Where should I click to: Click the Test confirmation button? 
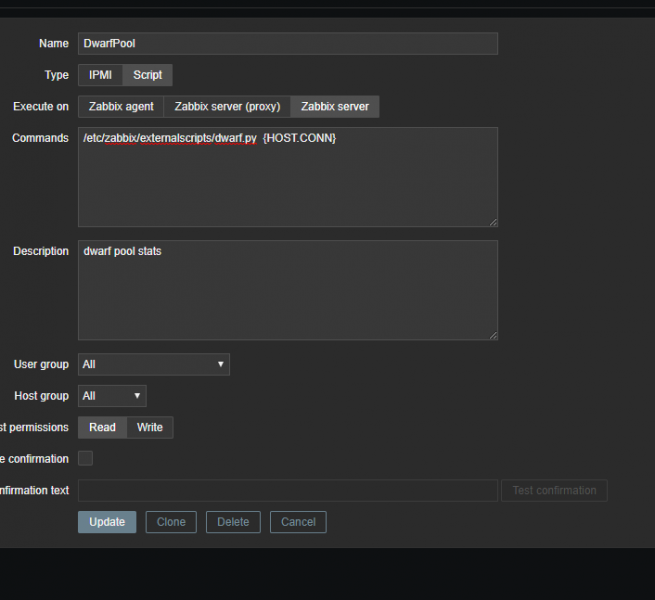(x=554, y=491)
